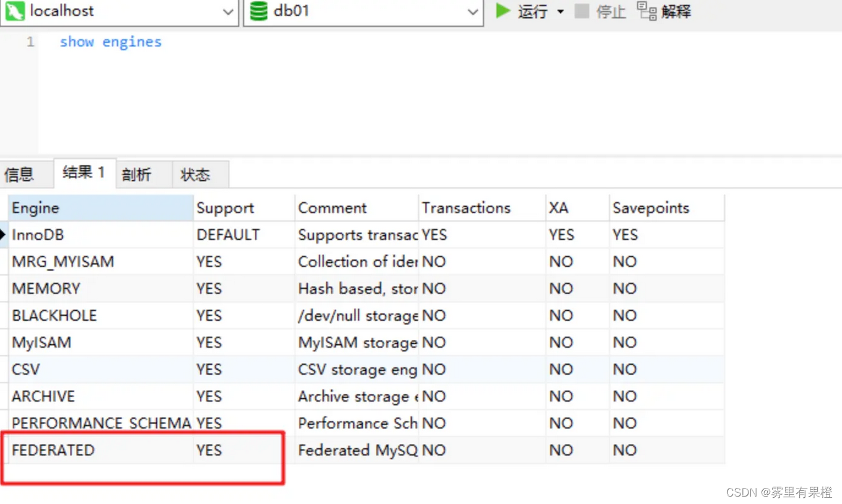Click the Stop (停止) button
Screen dimensions: 842x504
click(600, 11)
